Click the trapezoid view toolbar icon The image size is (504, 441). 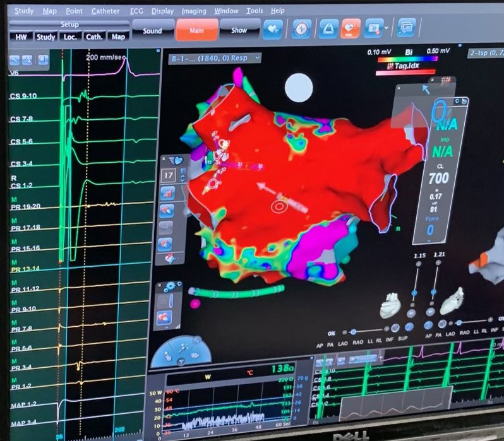328,28
